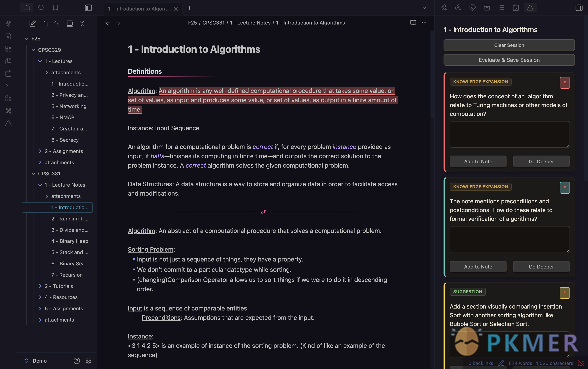Open F25 in the breadcrumb path
Image resolution: width=588 pixels, height=369 pixels.
point(192,23)
